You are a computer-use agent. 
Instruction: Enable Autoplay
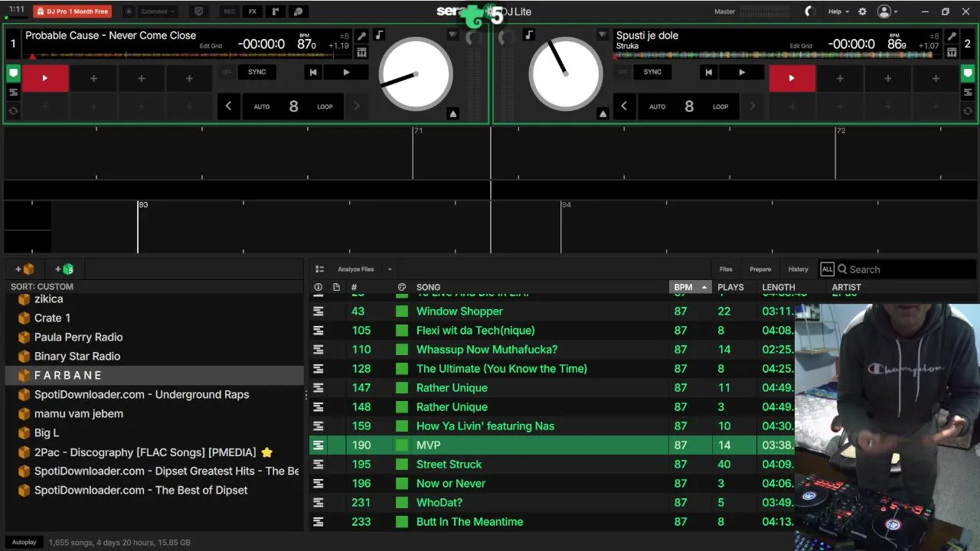24,542
